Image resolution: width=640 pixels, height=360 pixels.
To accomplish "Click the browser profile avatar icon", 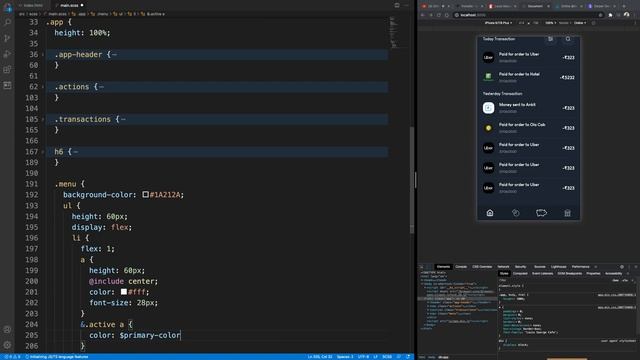I will pyautogui.click(x=626, y=15).
